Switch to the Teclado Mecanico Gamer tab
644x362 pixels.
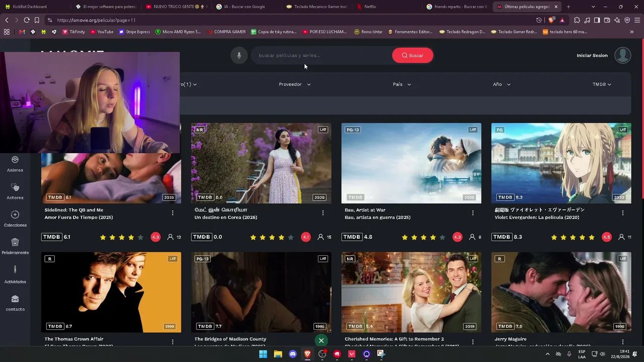[x=316, y=7]
